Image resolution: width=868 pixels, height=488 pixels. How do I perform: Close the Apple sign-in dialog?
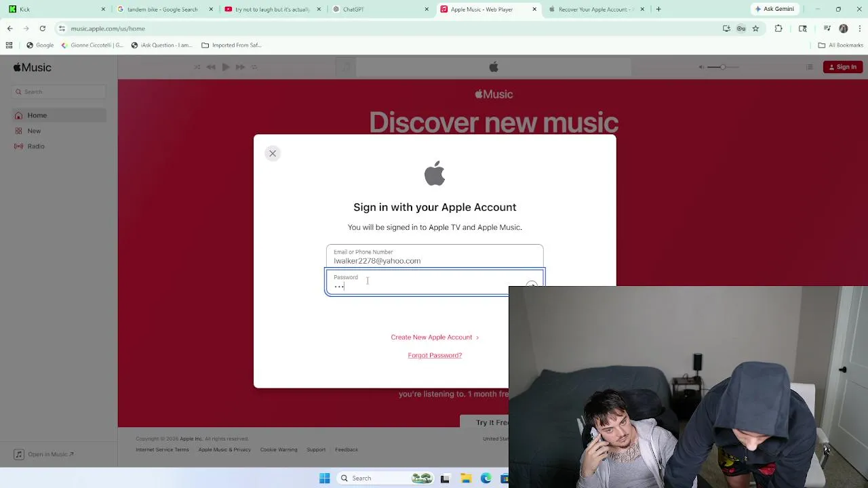point(273,153)
